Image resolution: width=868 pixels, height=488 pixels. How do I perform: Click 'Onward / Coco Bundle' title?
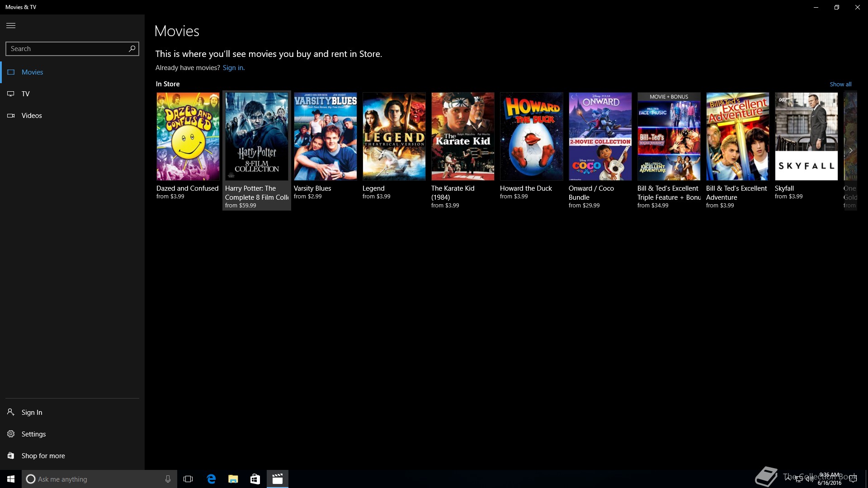click(591, 193)
